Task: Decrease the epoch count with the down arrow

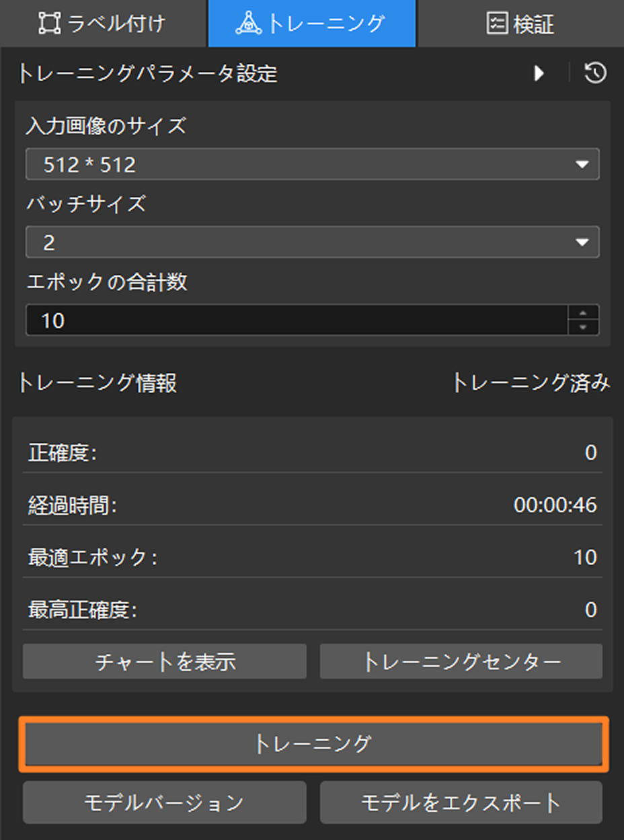Action: (583, 328)
